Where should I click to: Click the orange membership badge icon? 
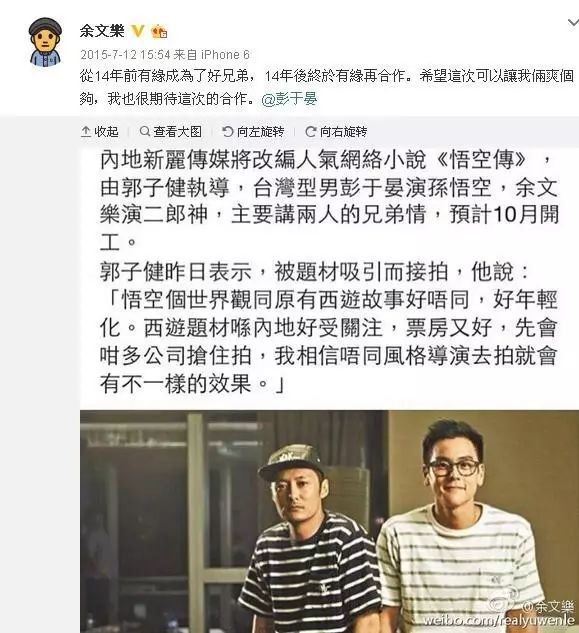tap(159, 31)
